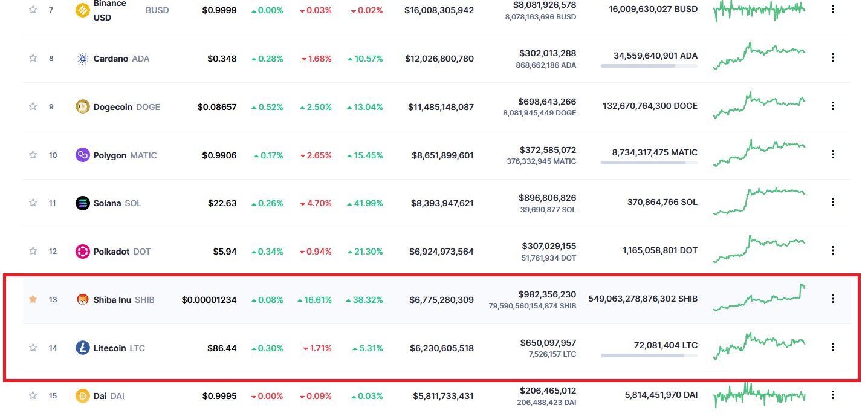
Task: Click Solana's 41.99% 7-day change
Action: tap(365, 203)
